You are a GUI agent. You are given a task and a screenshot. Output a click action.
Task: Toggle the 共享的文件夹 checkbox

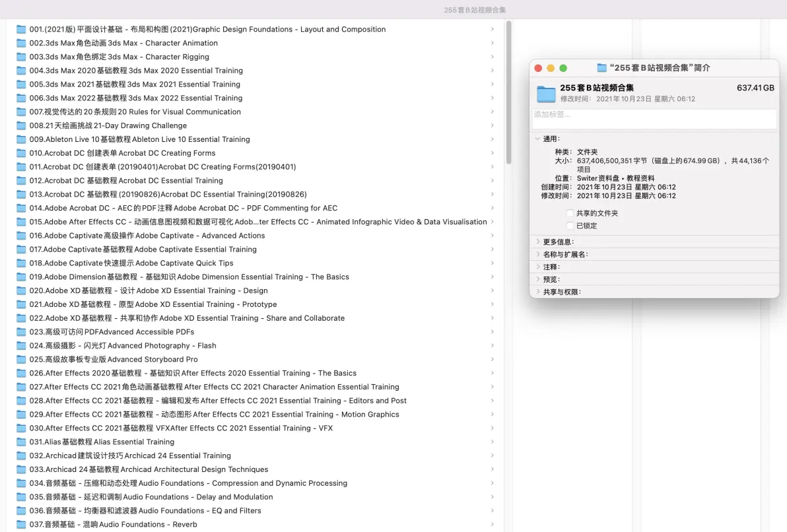pos(570,213)
